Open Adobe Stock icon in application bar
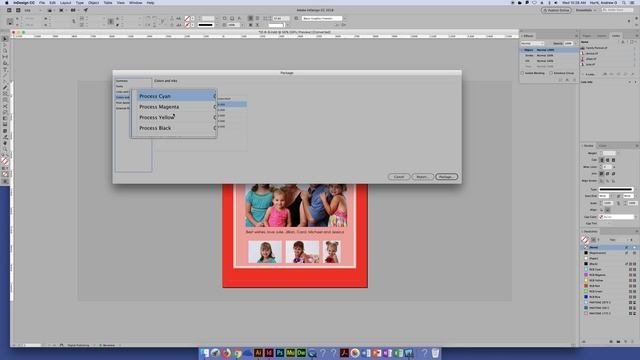The width and height of the screenshot is (640, 360). [18, 10]
